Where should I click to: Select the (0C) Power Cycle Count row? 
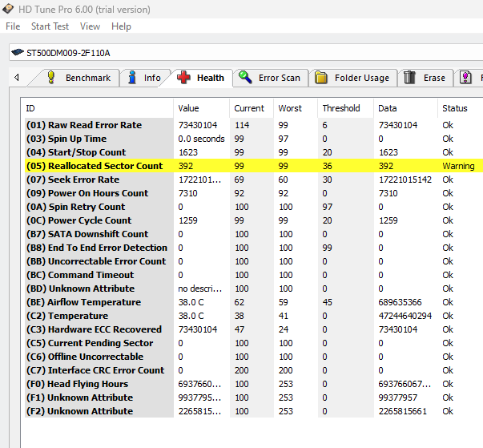click(254, 220)
